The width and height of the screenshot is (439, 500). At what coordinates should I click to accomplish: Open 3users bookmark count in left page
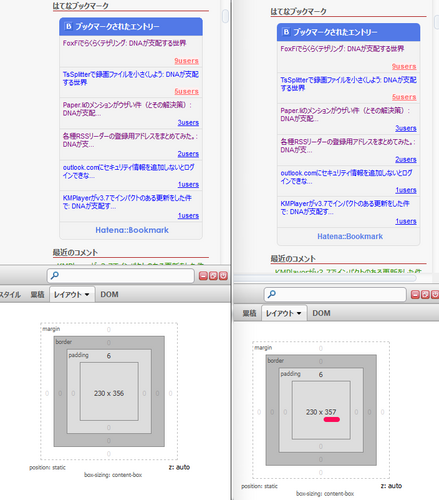coord(188,123)
